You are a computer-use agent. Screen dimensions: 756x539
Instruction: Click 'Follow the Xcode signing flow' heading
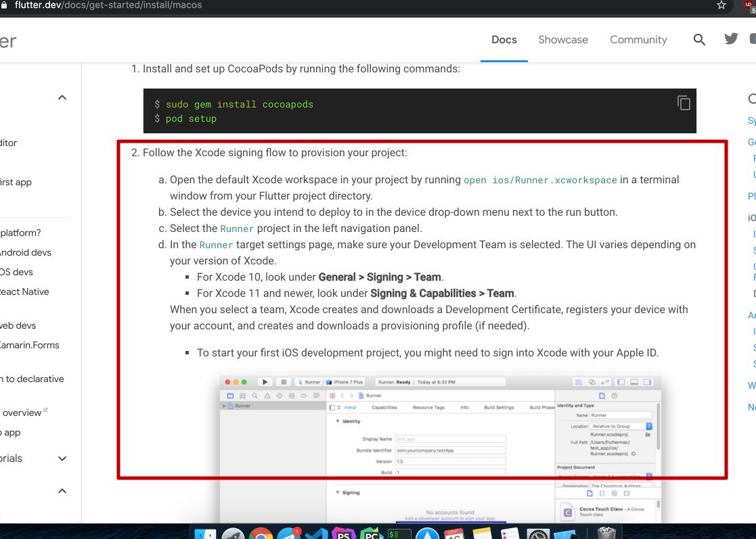pos(275,153)
